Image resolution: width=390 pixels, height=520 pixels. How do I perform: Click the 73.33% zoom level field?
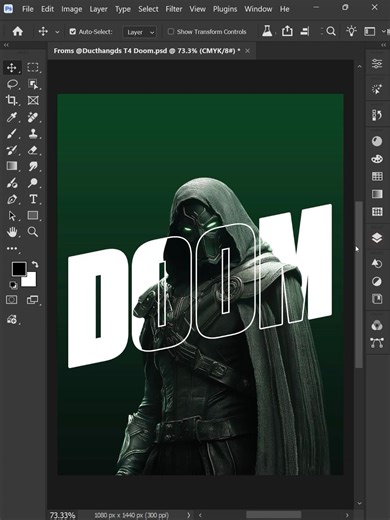click(62, 515)
